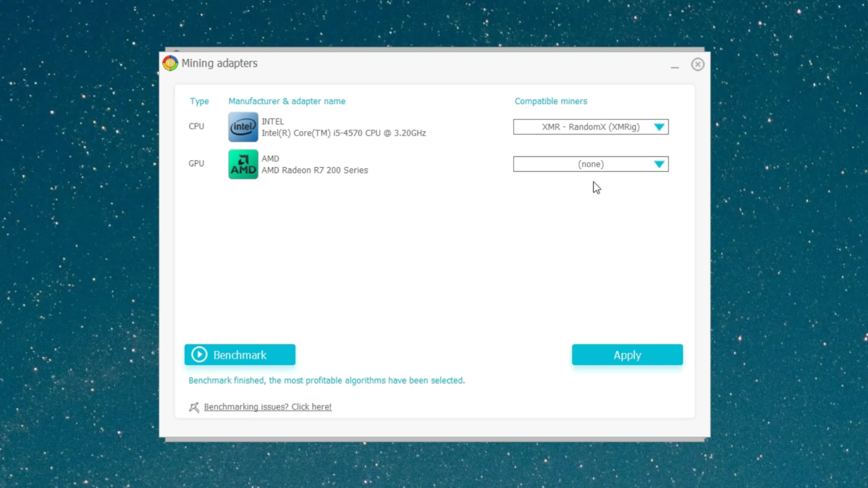Click the Mining adapters application logo icon
This screenshot has height=488, width=868.
(x=170, y=63)
